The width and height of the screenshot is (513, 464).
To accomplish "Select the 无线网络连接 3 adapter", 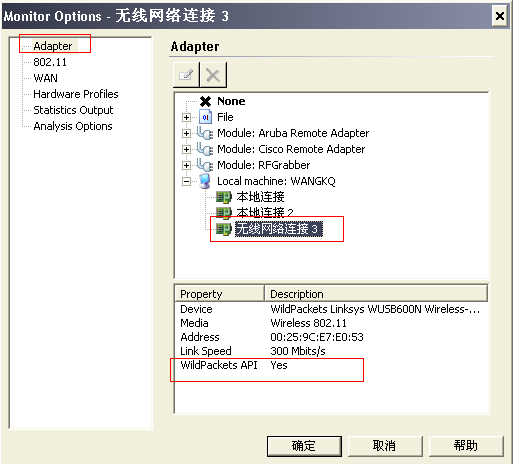I will coord(279,229).
